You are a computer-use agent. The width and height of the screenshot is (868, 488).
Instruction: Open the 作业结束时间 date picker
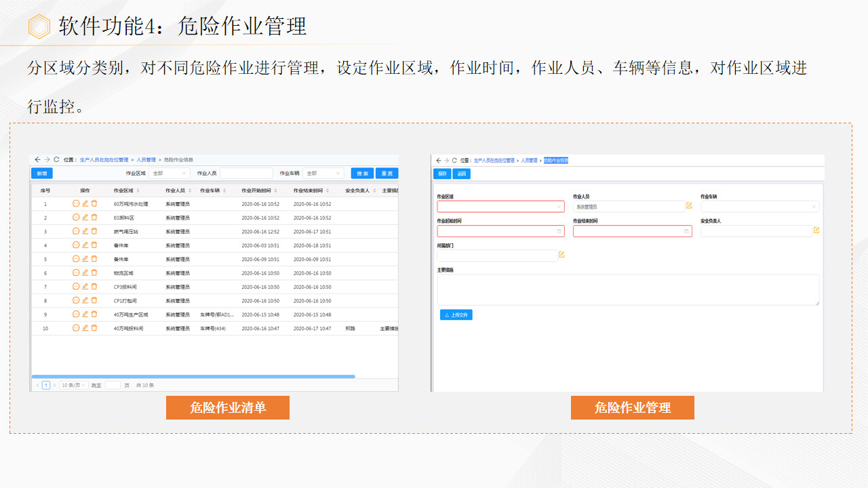pos(632,231)
